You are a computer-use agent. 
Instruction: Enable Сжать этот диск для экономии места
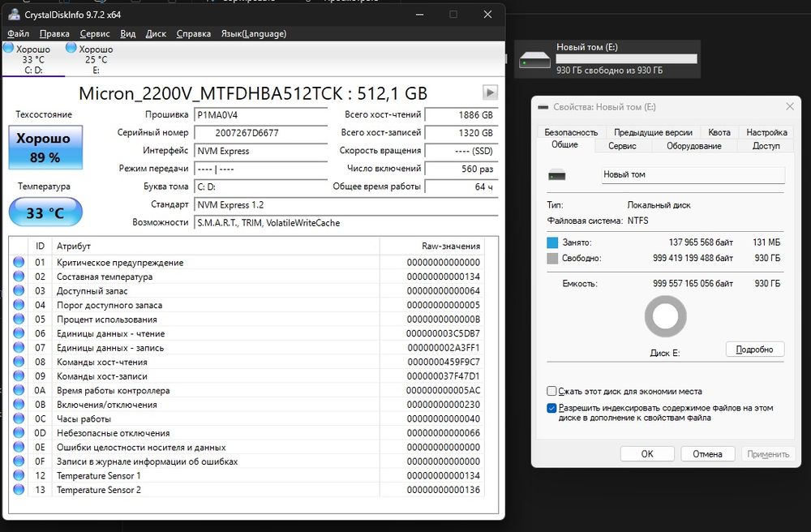pos(551,391)
